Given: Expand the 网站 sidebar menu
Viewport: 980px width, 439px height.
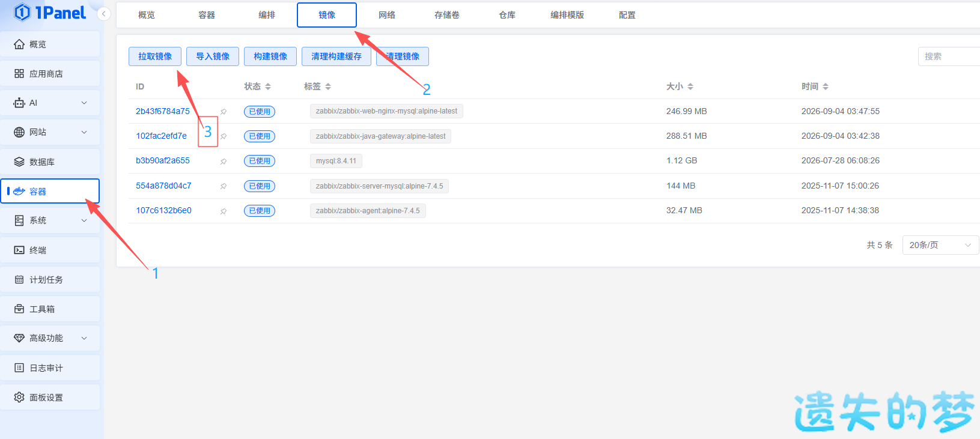Looking at the screenshot, I should click(x=50, y=133).
